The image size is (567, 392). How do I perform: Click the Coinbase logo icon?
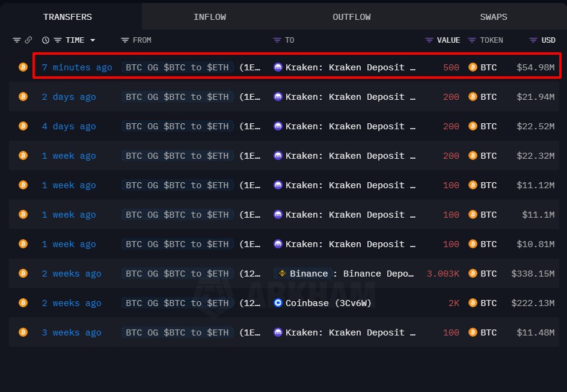click(278, 303)
